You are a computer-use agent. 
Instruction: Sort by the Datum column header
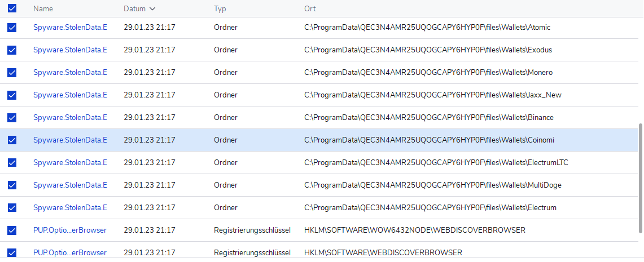pyautogui.click(x=135, y=8)
